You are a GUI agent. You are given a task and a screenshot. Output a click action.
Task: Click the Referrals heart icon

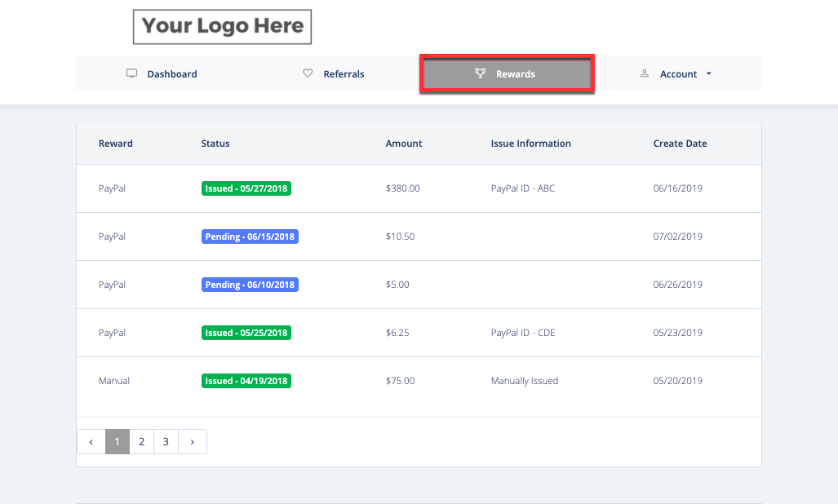(308, 73)
